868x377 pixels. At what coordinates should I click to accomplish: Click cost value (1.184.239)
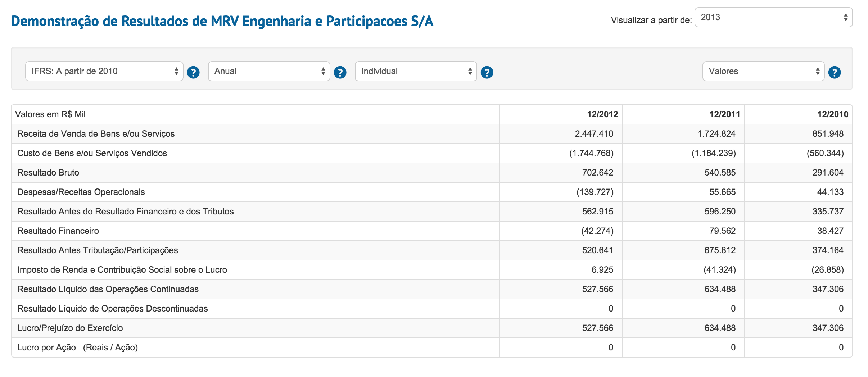714,153
